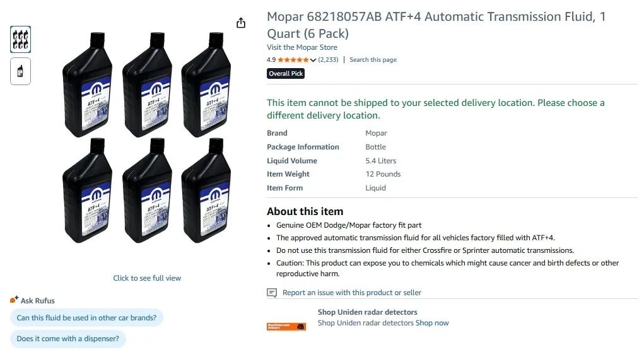The image size is (644, 350).
Task: Report an issue with this product or seller
Action: [352, 293]
